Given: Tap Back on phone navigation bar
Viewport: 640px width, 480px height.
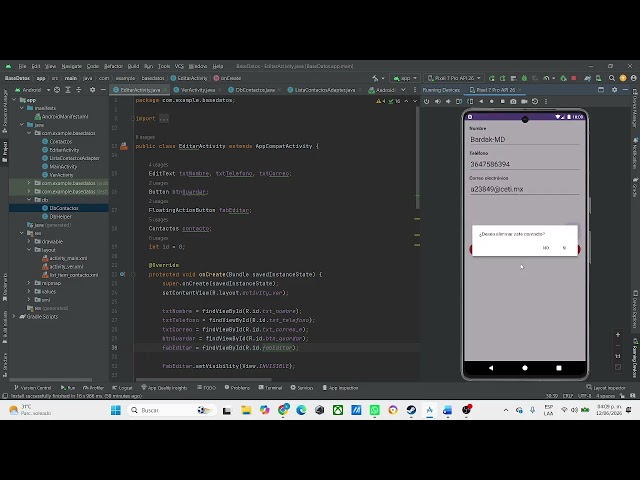Looking at the screenshot, I should [x=491, y=368].
